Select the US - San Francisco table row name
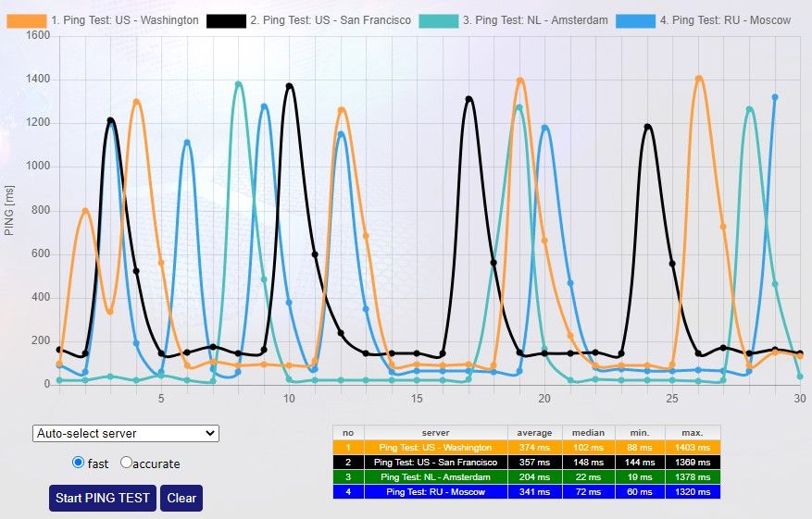The width and height of the screenshot is (812, 519). (x=435, y=462)
